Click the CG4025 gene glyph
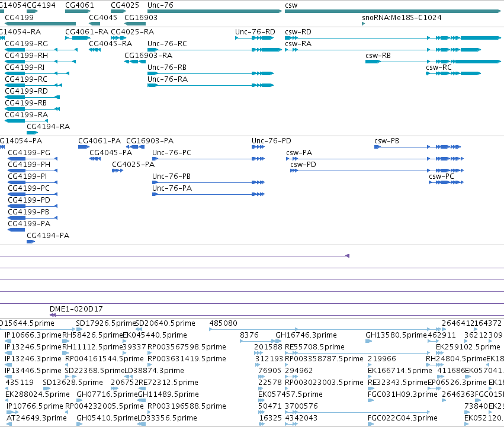This screenshot has width=504, height=427. click(118, 11)
